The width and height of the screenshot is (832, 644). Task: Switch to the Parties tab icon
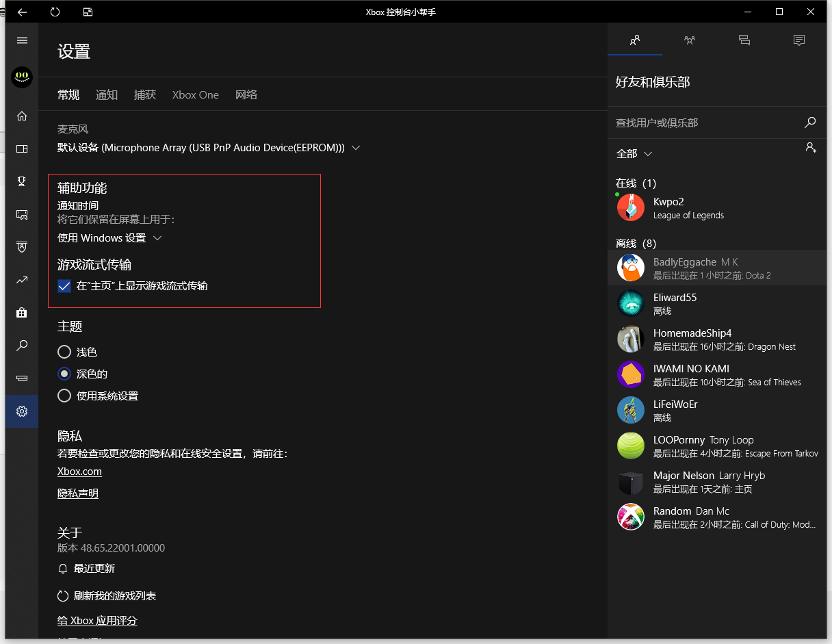(690, 40)
